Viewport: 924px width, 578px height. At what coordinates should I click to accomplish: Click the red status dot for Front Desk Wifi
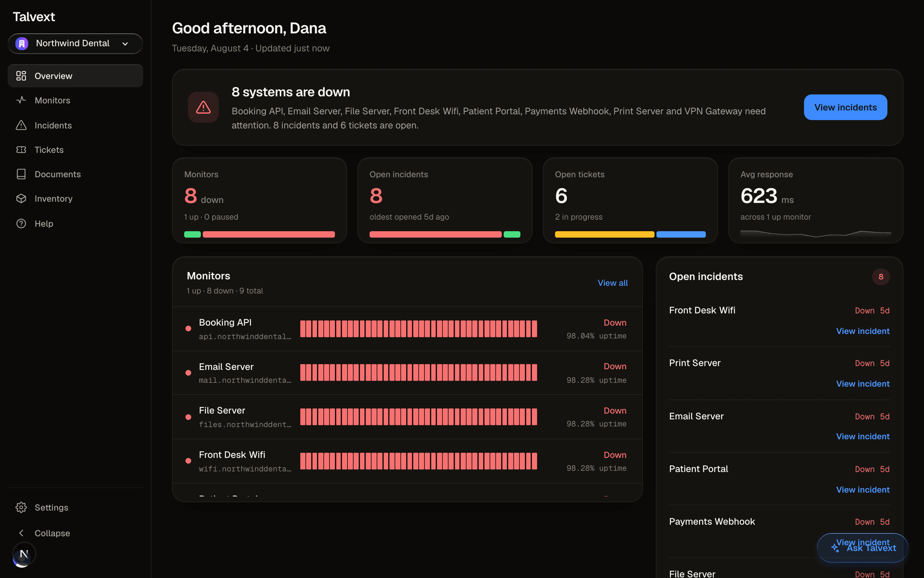(188, 461)
